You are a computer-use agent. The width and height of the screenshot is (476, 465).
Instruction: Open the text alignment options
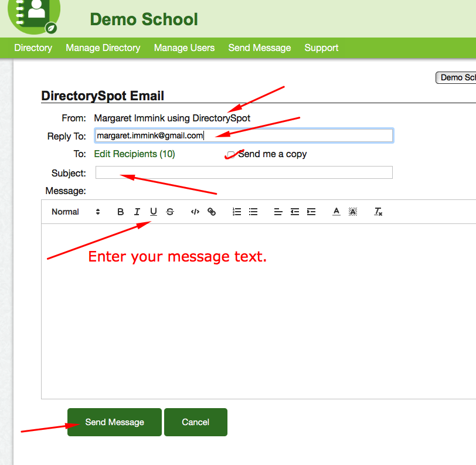(x=278, y=212)
